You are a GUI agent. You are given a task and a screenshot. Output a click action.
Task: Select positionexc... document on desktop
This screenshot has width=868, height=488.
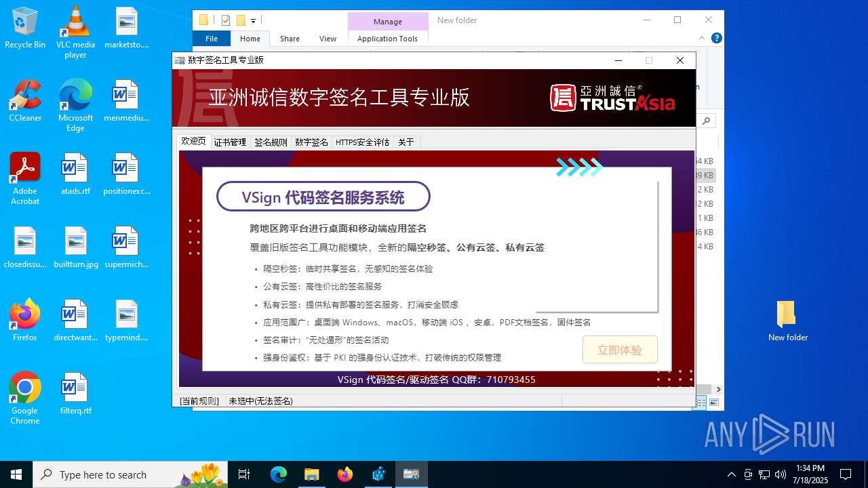click(x=126, y=174)
